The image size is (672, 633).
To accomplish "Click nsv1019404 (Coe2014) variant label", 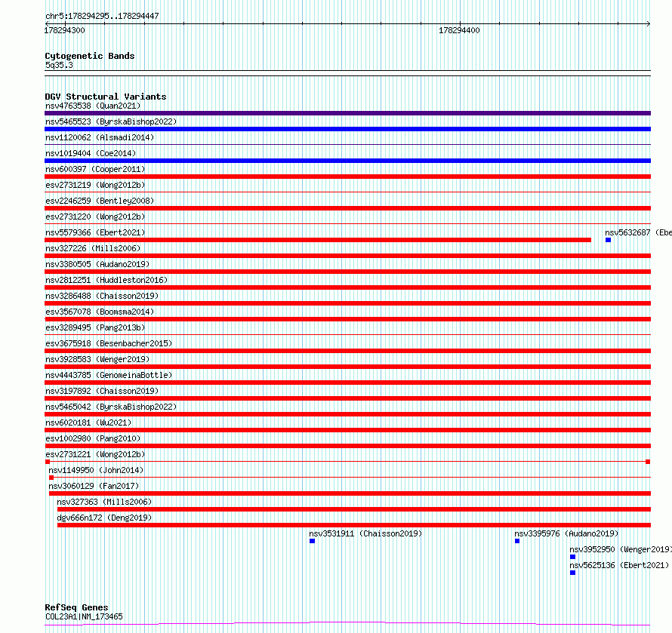I will tap(91, 153).
